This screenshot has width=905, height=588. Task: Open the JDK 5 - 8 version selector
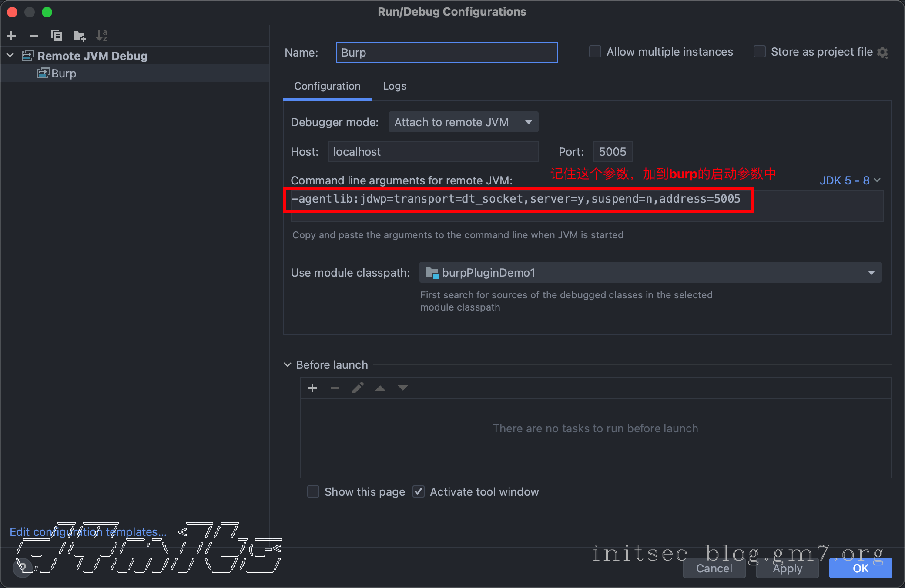[x=849, y=180]
